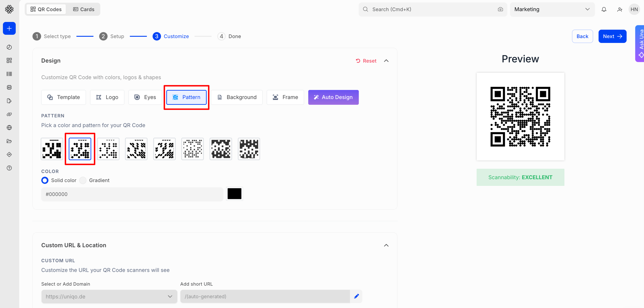Click the QR code preview image
This screenshot has width=644, height=308.
(x=520, y=116)
